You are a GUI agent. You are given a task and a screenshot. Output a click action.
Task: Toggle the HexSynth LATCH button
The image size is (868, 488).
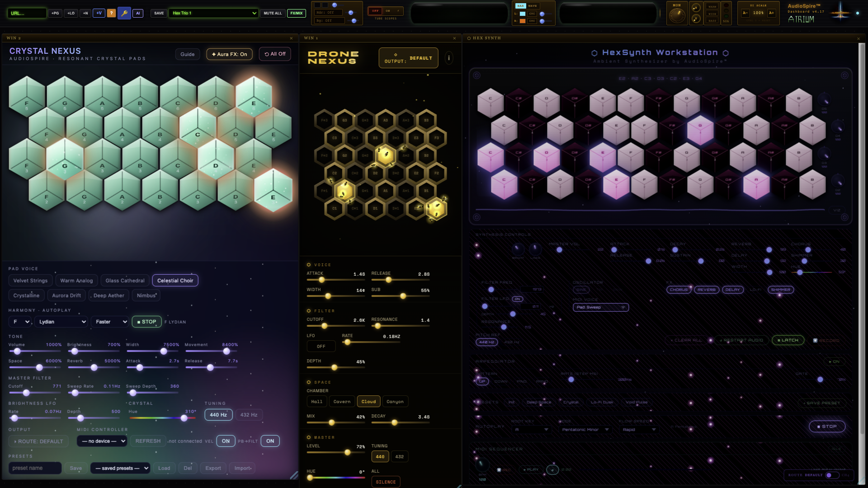pyautogui.click(x=788, y=340)
